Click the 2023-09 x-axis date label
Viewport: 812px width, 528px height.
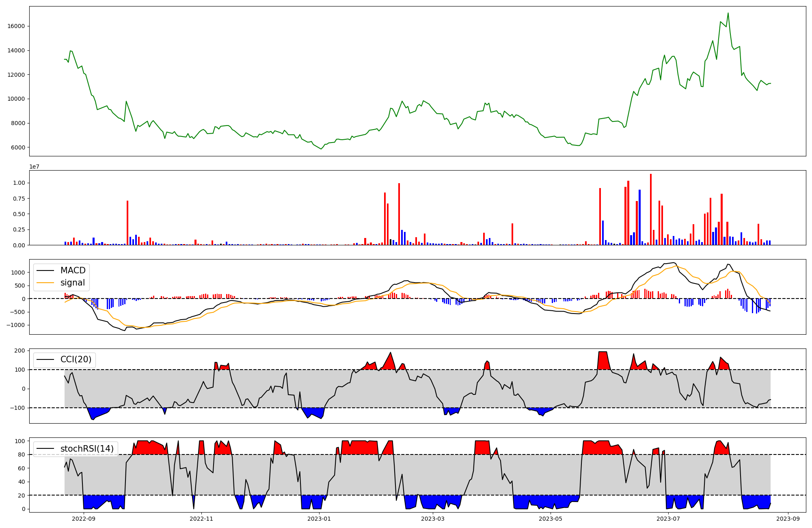tap(788, 519)
